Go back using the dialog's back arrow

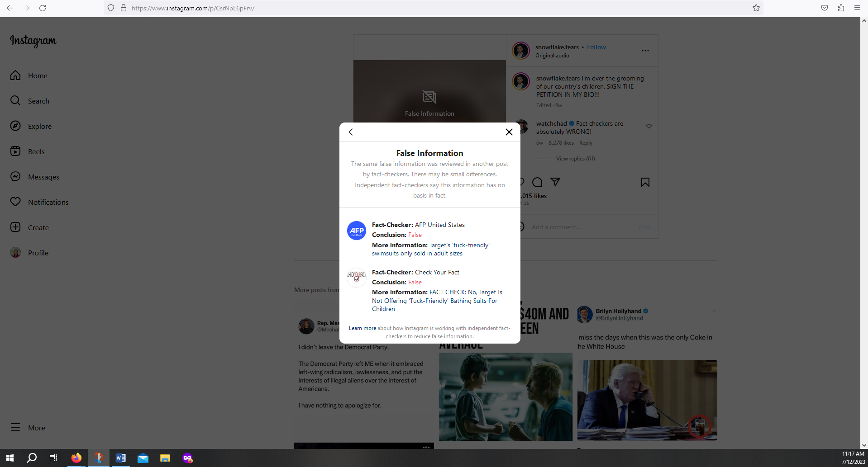(x=351, y=132)
